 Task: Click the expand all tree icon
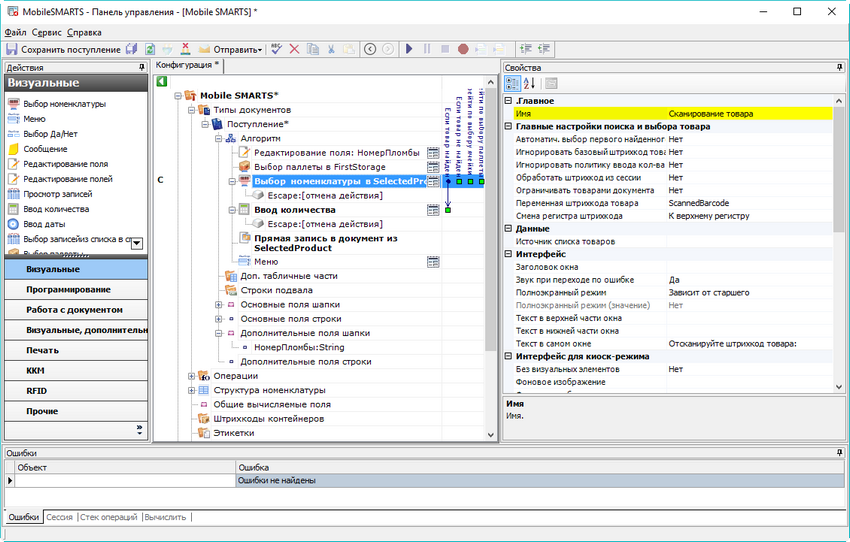tap(526, 49)
